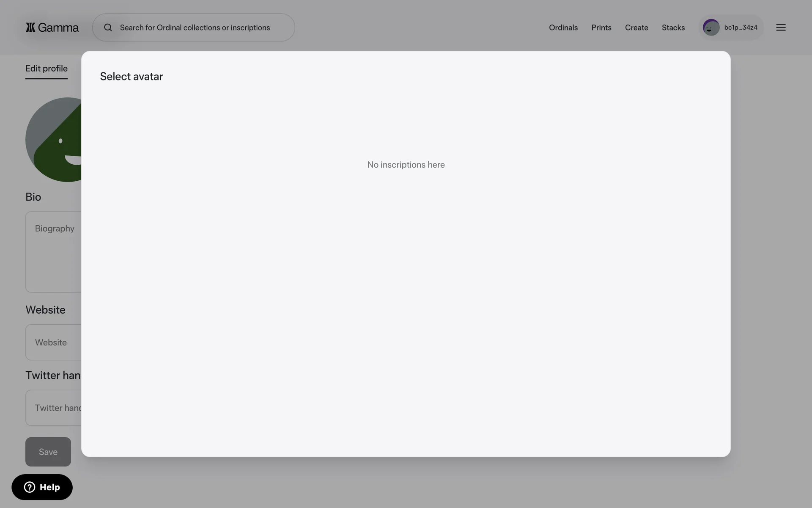
Task: Click the question mark Help icon
Action: pos(30,487)
